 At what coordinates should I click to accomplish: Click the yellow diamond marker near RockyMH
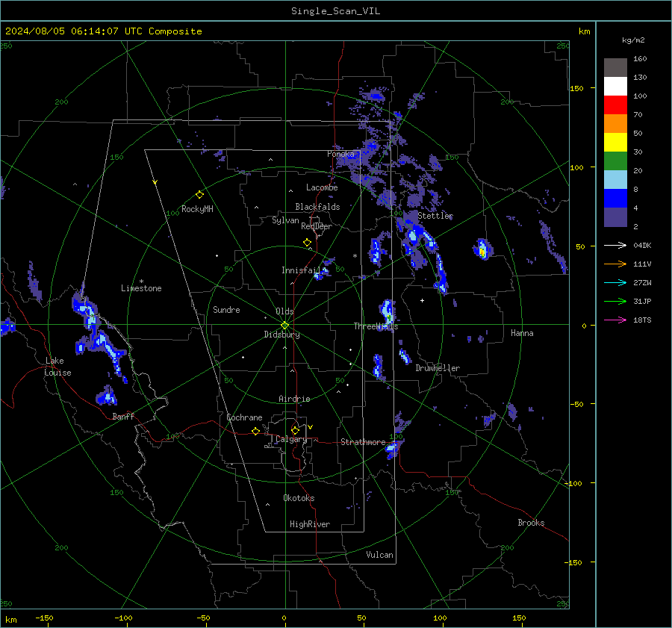coord(199,195)
